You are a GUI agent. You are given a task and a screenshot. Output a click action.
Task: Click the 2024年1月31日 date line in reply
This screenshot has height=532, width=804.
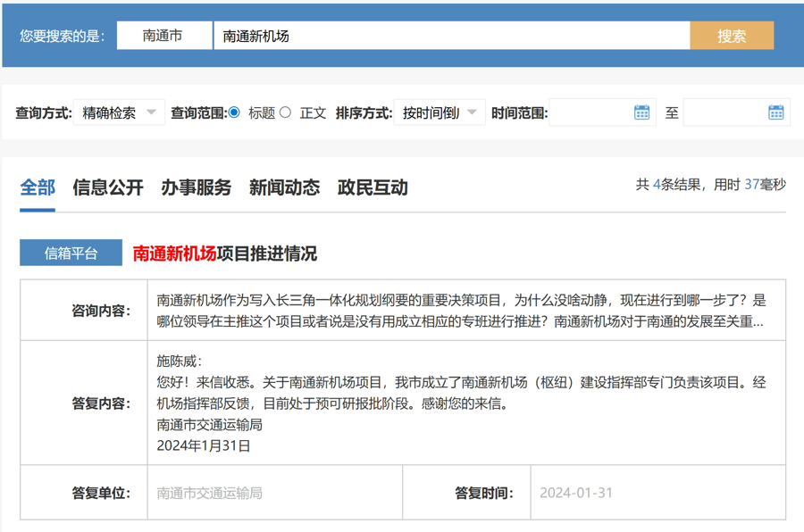[203, 446]
